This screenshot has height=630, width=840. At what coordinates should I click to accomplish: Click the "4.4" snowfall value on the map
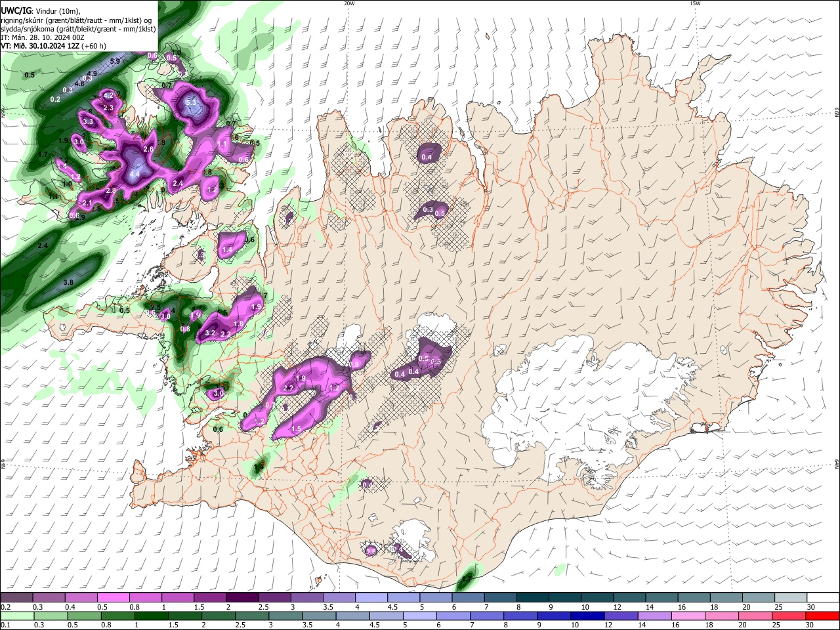134,175
